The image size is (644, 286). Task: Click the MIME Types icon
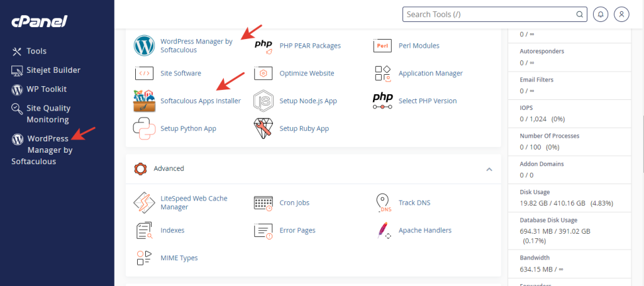(x=144, y=258)
